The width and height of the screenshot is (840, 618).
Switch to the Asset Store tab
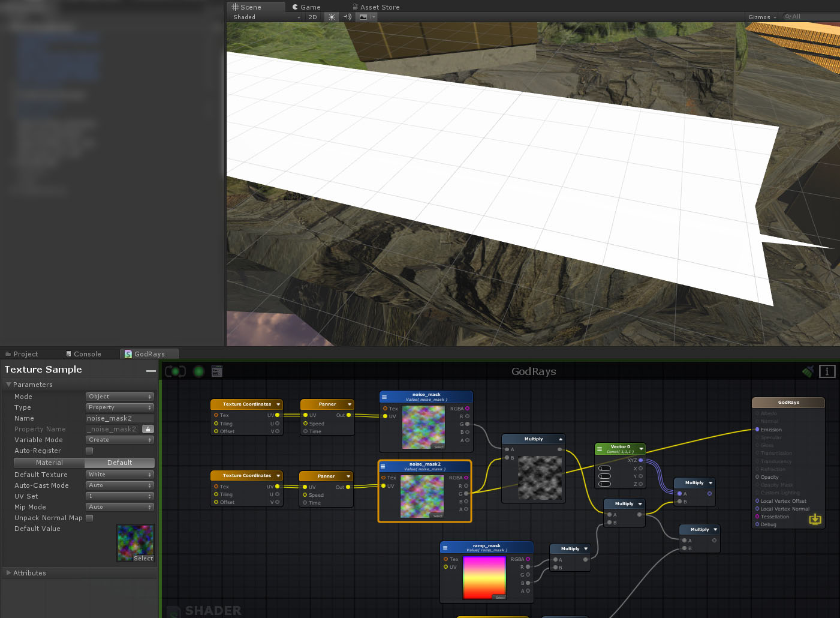377,7
